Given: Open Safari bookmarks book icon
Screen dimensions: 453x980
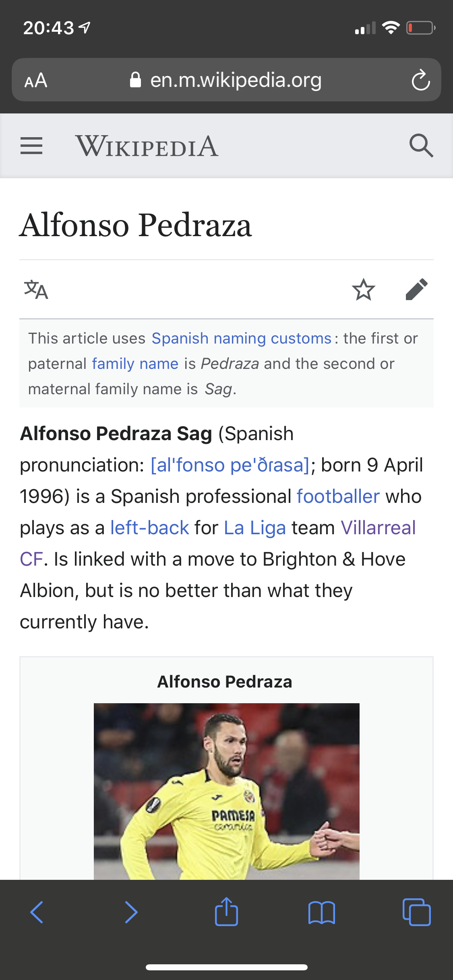Looking at the screenshot, I should coord(321,912).
